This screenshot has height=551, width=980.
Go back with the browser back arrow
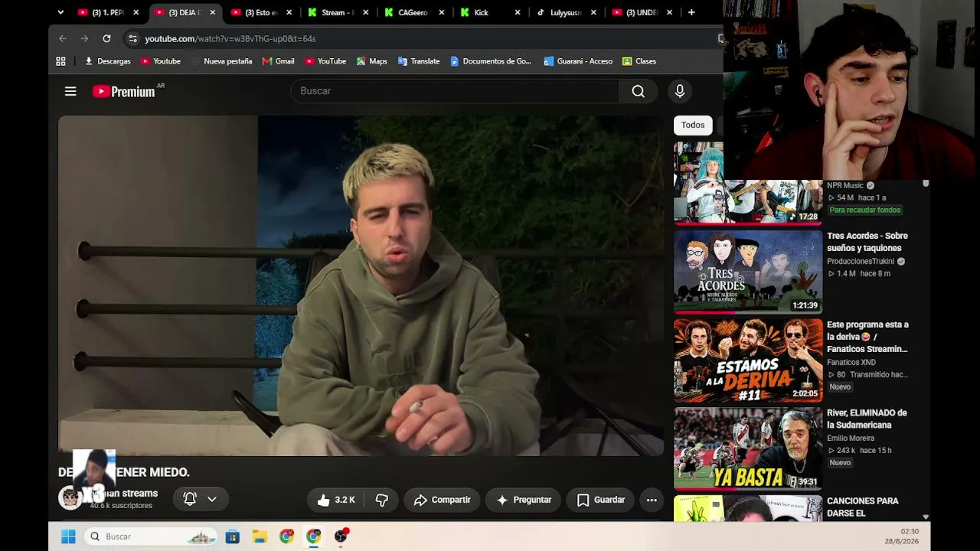(x=63, y=38)
